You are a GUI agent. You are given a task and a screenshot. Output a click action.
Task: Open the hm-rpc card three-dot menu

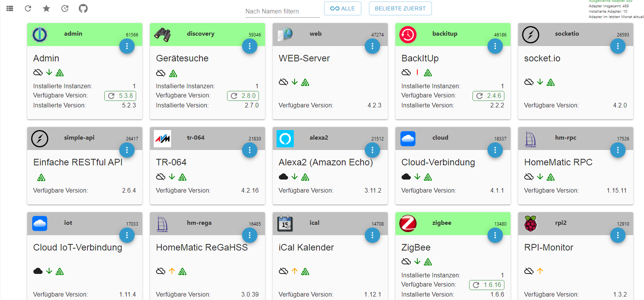point(618,150)
